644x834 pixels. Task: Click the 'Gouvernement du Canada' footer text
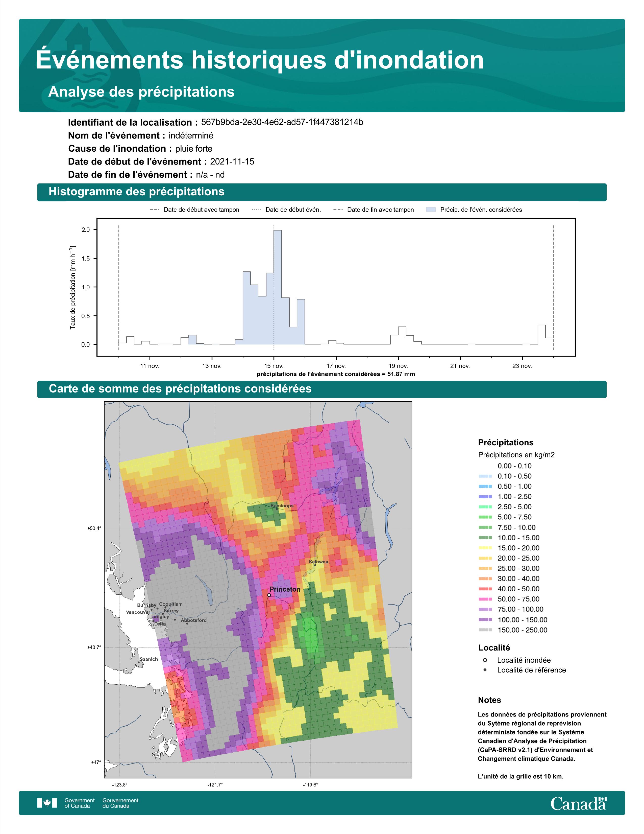120,803
